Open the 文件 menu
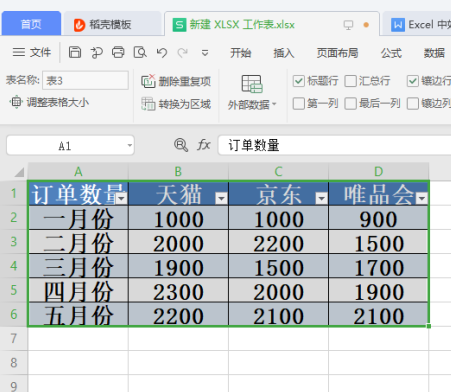 tap(40, 52)
